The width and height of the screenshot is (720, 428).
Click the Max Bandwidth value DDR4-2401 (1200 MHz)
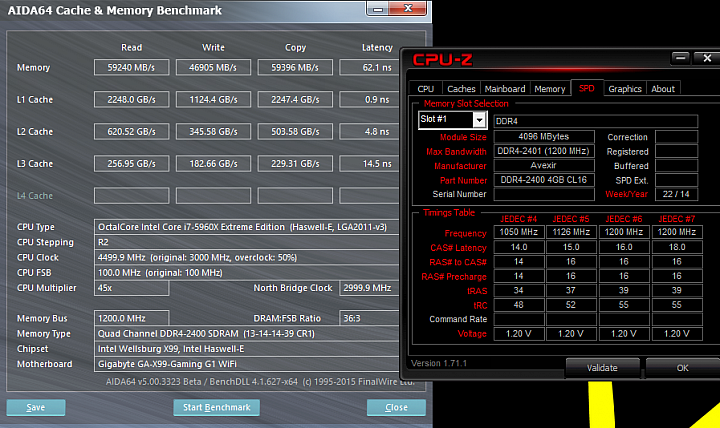pyautogui.click(x=544, y=151)
